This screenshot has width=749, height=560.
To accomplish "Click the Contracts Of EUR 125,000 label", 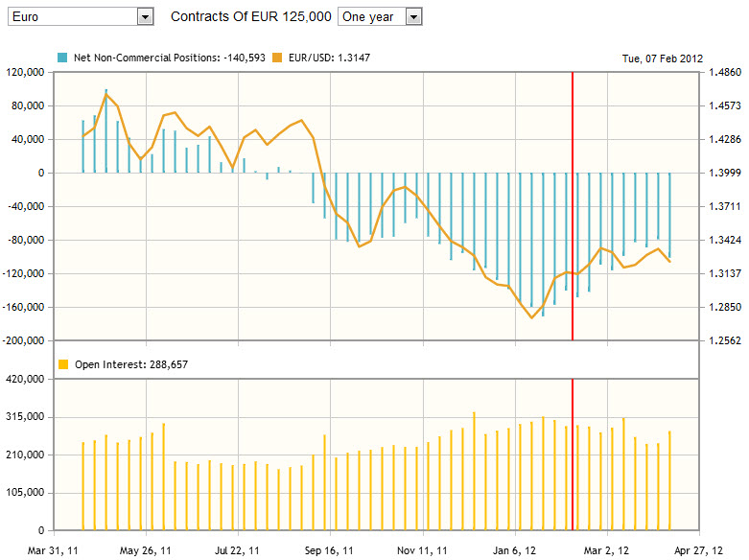I will pos(250,16).
